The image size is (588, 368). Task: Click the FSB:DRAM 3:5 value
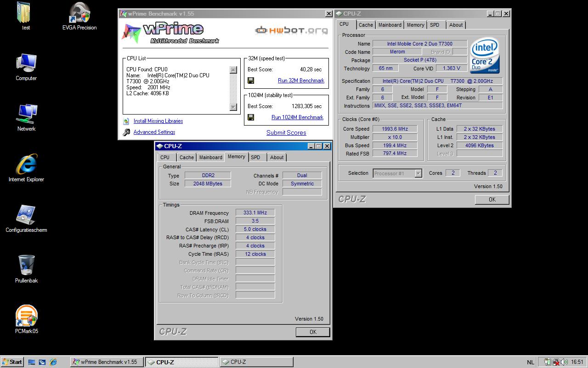[x=255, y=221]
